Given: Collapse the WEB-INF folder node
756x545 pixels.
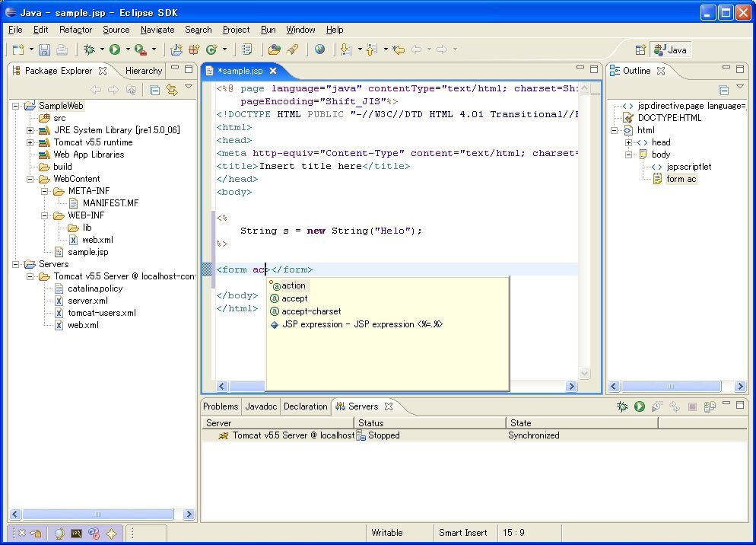Looking at the screenshot, I should [x=44, y=215].
